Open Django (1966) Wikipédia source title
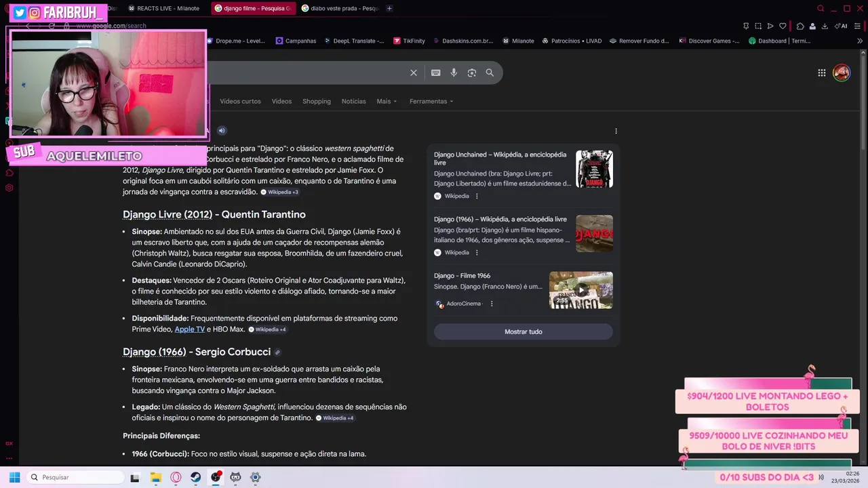The width and height of the screenshot is (868, 488). pos(500,220)
